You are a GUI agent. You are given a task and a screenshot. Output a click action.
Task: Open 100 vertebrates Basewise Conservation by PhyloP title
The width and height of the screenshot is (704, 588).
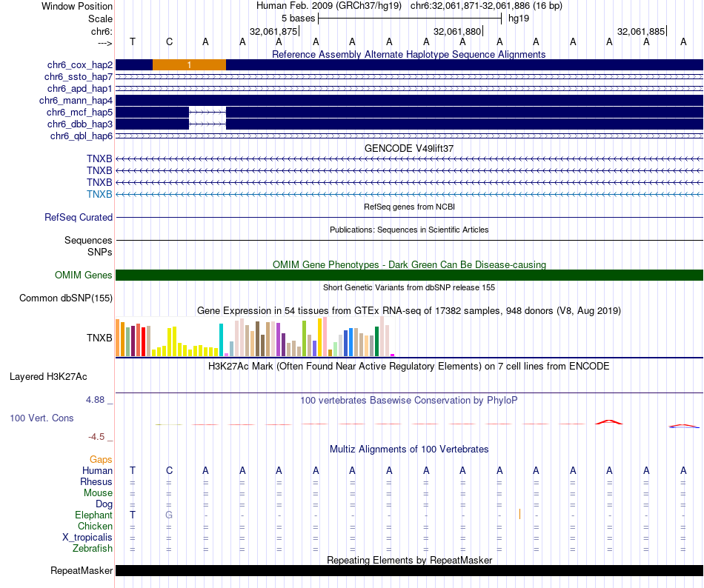tap(408, 400)
